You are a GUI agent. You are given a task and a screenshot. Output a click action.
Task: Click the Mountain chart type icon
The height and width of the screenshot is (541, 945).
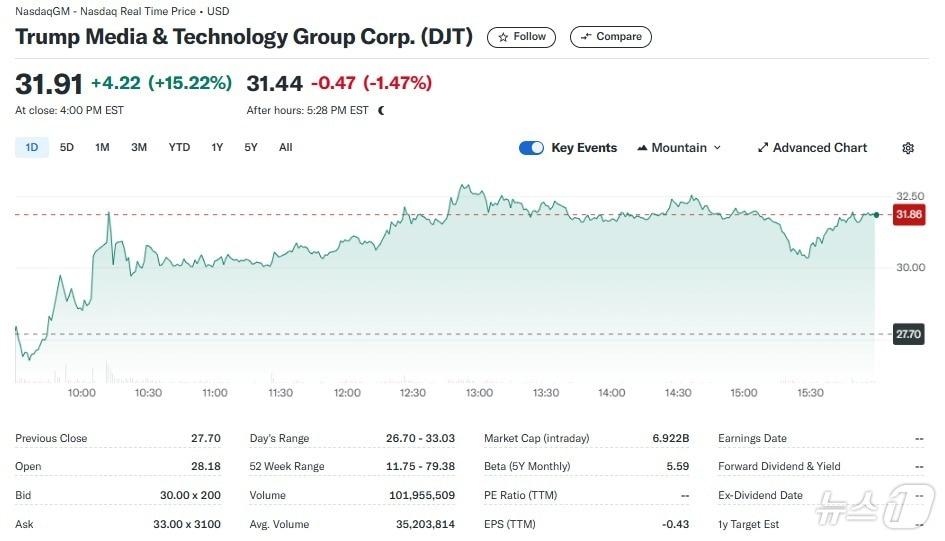[642, 148]
